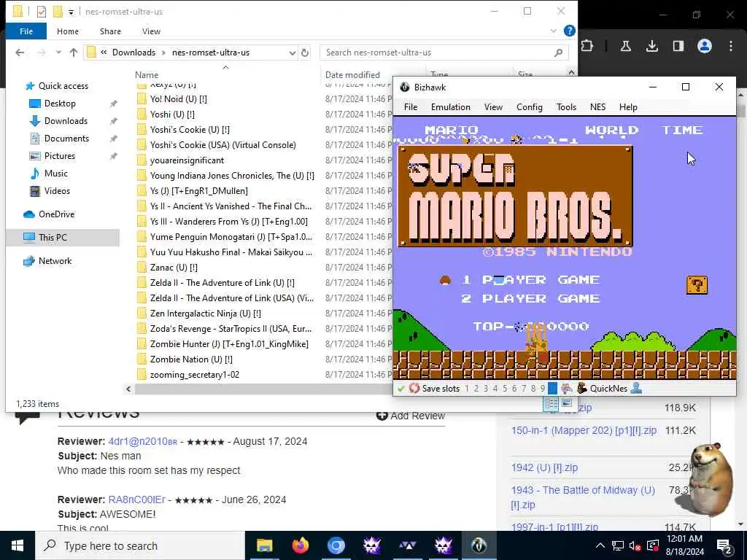
Task: Select save slot 8 in Bizhawk
Action: pyautogui.click(x=533, y=389)
